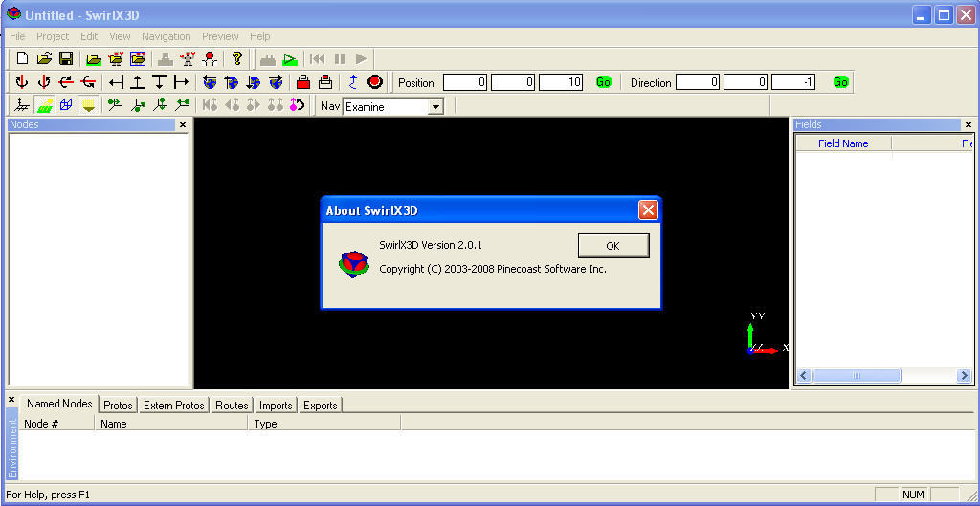Click the pan-right arrow with bar icon
Image resolution: width=980 pixels, height=506 pixels.
pyautogui.click(x=181, y=82)
